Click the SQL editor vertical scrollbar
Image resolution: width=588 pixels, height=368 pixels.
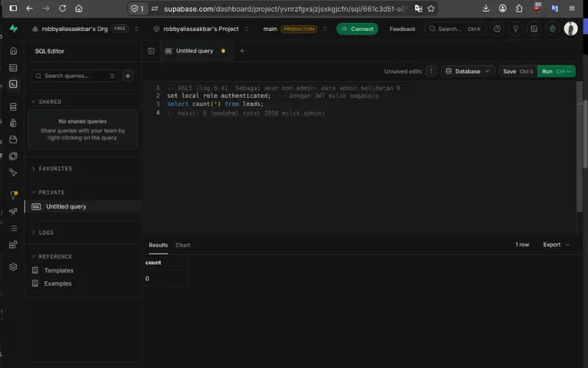coord(579,146)
